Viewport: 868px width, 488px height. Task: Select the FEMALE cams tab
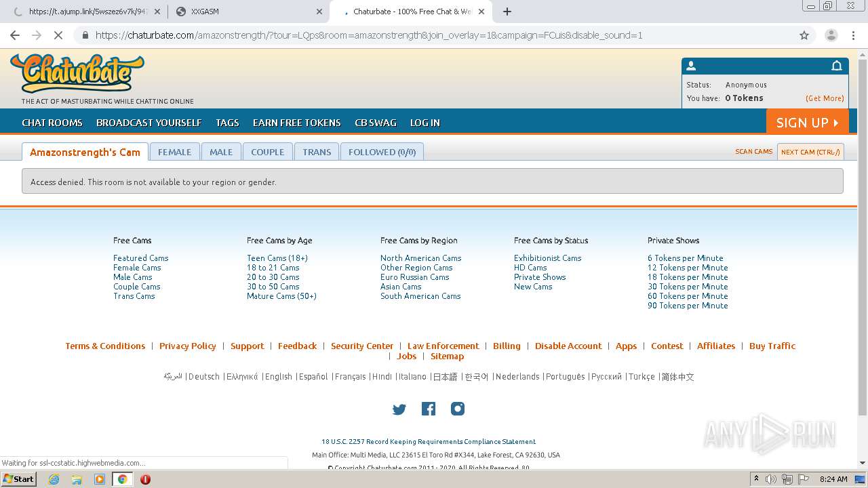pyautogui.click(x=175, y=152)
